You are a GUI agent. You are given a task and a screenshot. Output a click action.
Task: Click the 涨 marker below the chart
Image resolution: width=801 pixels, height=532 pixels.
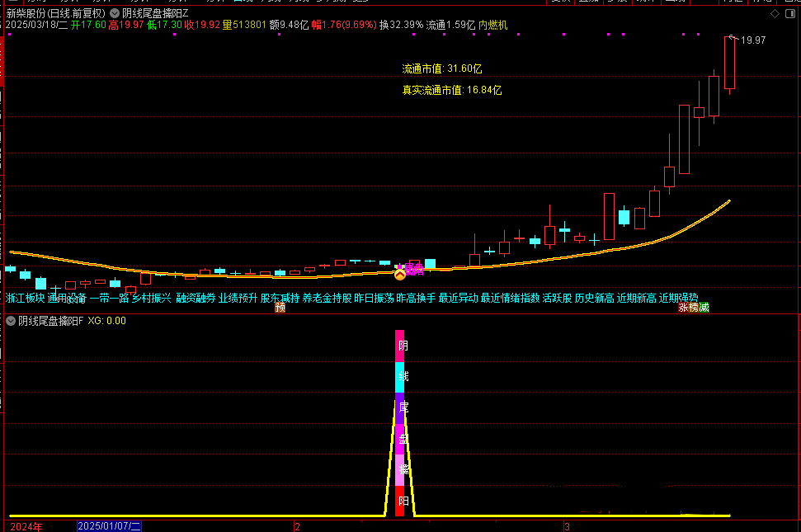tap(683, 308)
